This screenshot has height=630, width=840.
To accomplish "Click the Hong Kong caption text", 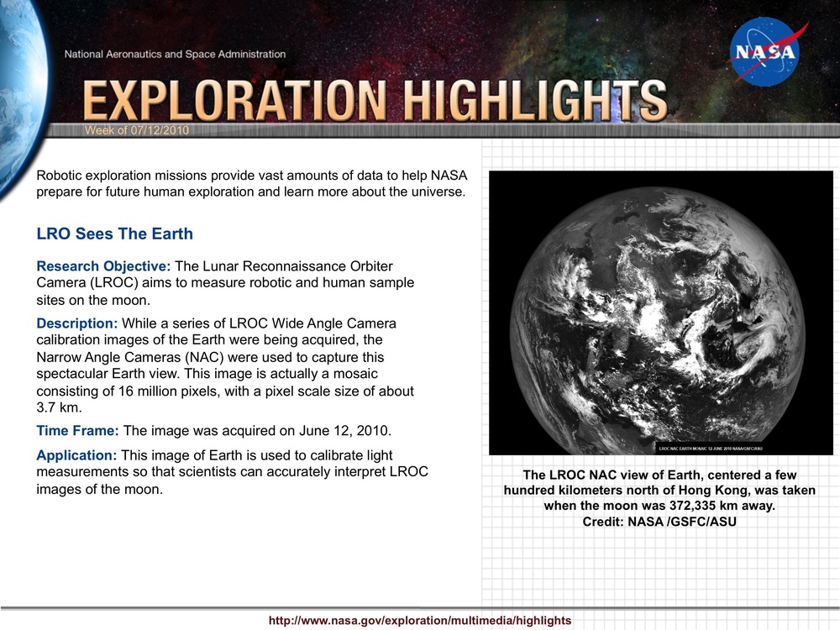I will (659, 490).
